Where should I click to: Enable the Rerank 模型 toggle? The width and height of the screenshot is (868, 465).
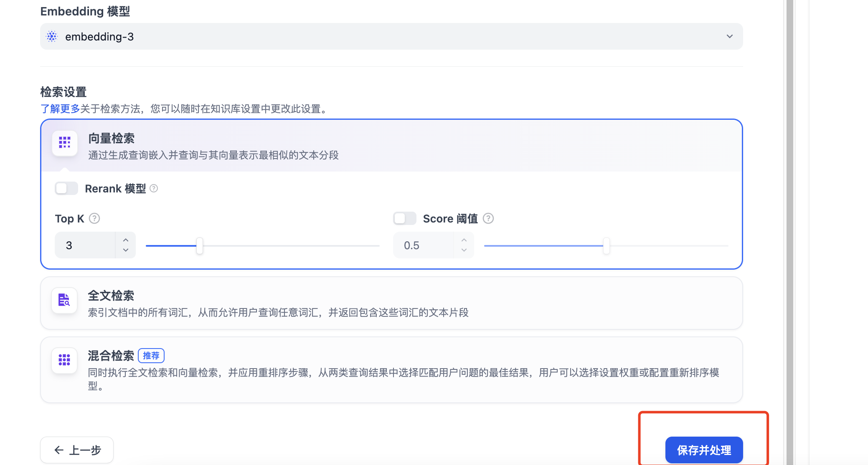click(x=66, y=189)
